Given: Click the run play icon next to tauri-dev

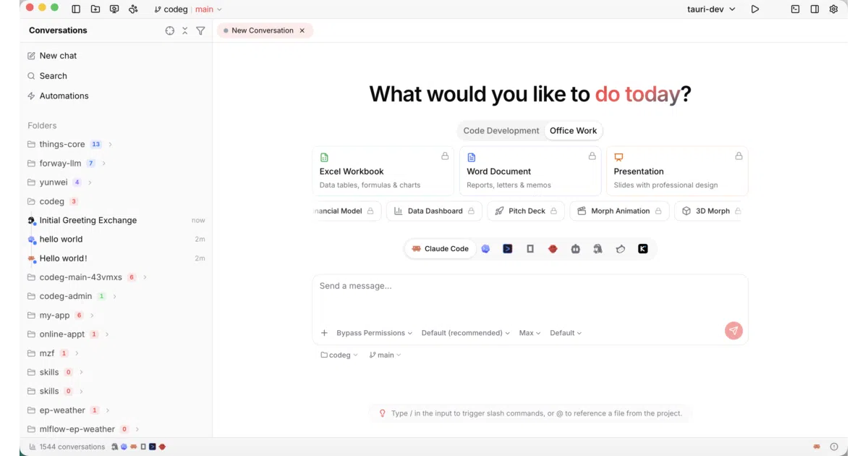Looking at the screenshot, I should click(x=755, y=9).
